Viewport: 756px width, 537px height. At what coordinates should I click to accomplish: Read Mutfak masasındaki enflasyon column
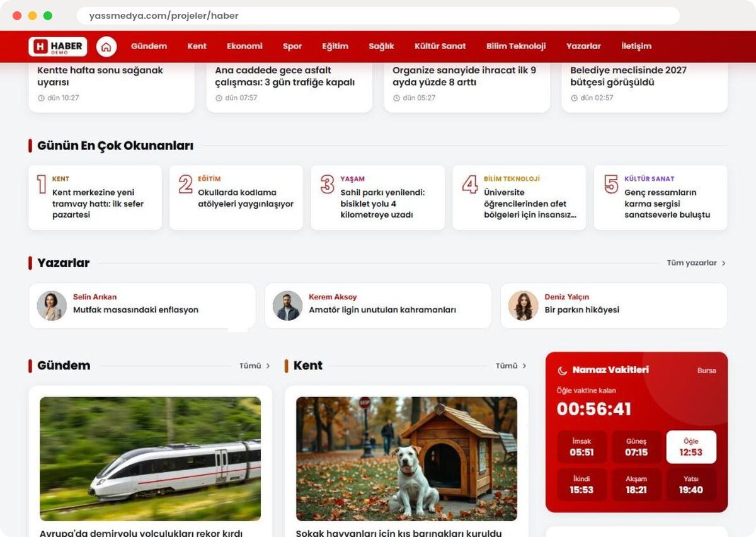[x=135, y=310]
